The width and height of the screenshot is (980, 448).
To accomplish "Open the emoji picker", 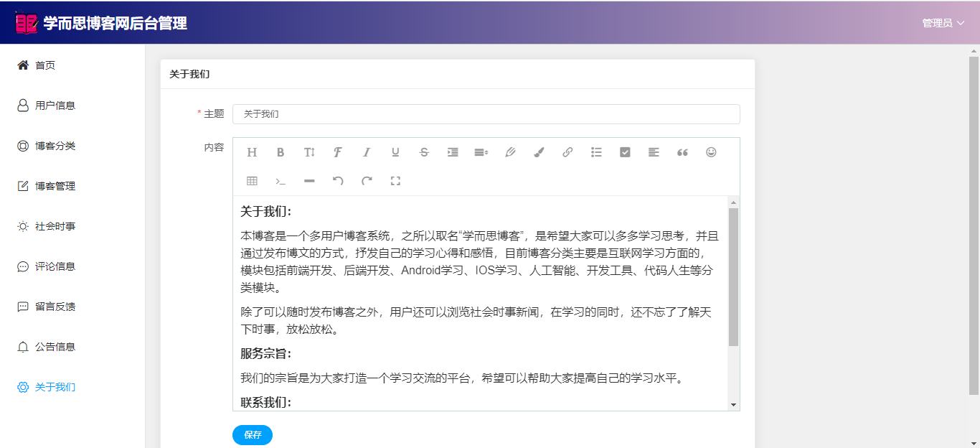I will 711,152.
